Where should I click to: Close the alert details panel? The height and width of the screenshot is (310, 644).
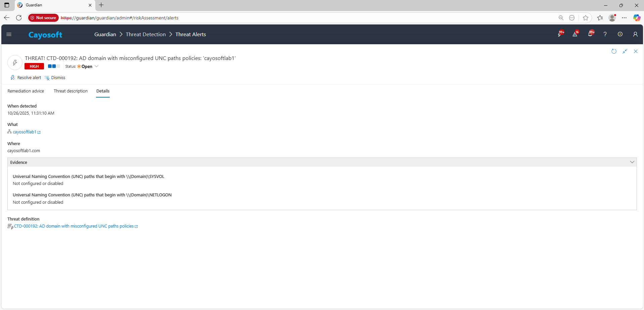click(636, 51)
